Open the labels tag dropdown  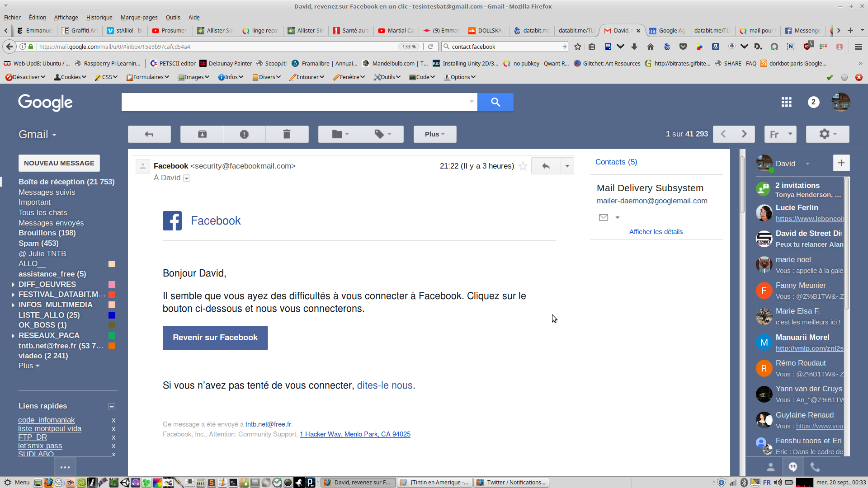[x=382, y=134]
